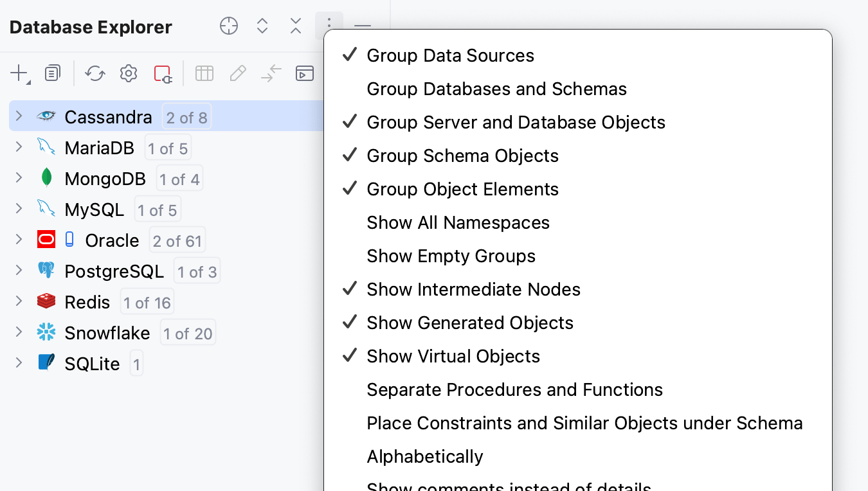Open MySQL '1 of 5' schema selector
This screenshot has width=868, height=491.
coord(158,210)
